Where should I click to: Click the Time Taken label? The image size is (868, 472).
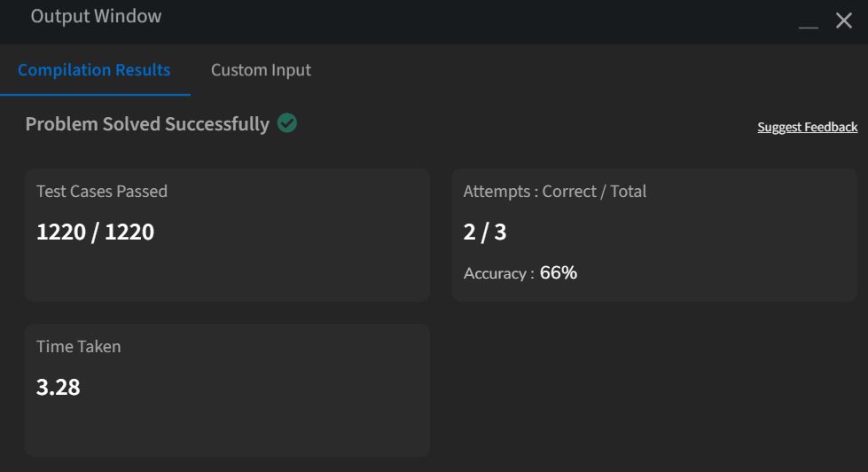click(79, 346)
